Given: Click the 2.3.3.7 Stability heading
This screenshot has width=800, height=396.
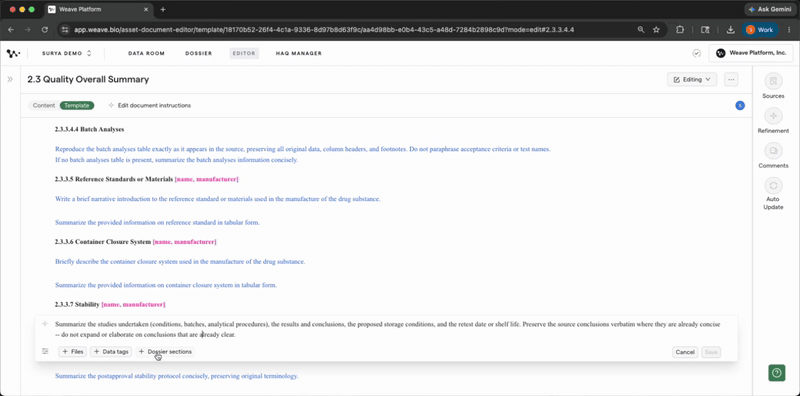Looking at the screenshot, I should [110, 305].
